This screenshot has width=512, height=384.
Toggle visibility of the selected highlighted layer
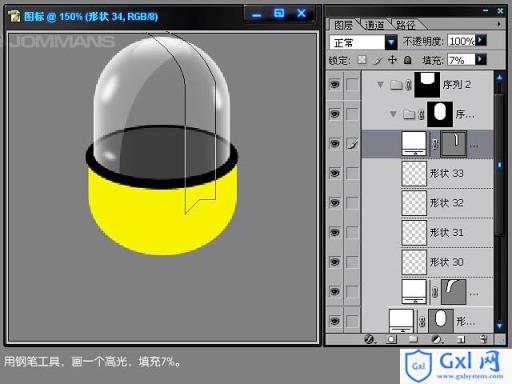[335, 144]
